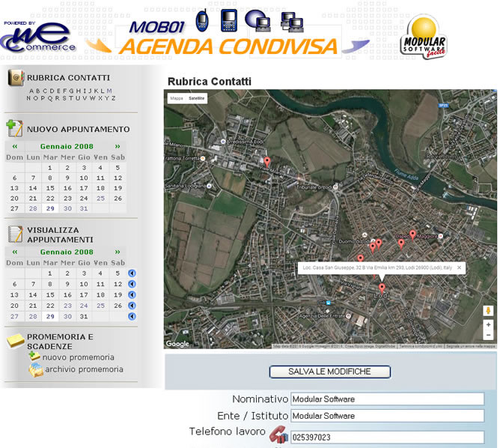The width and height of the screenshot is (500, 448).
Task: Click the red pin near Ospedale Maggiore
Action: [412, 234]
